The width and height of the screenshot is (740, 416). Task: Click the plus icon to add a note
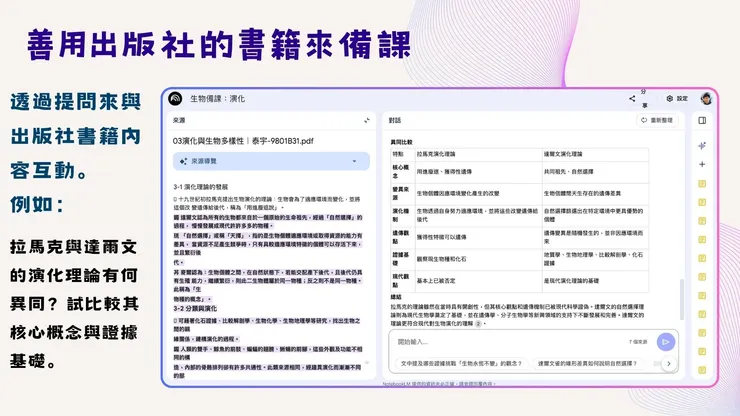point(702,164)
